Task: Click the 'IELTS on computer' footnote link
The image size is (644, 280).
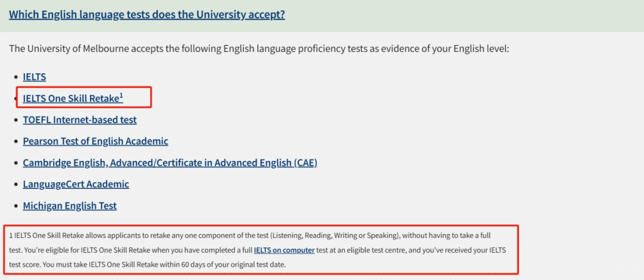Action: point(284,250)
